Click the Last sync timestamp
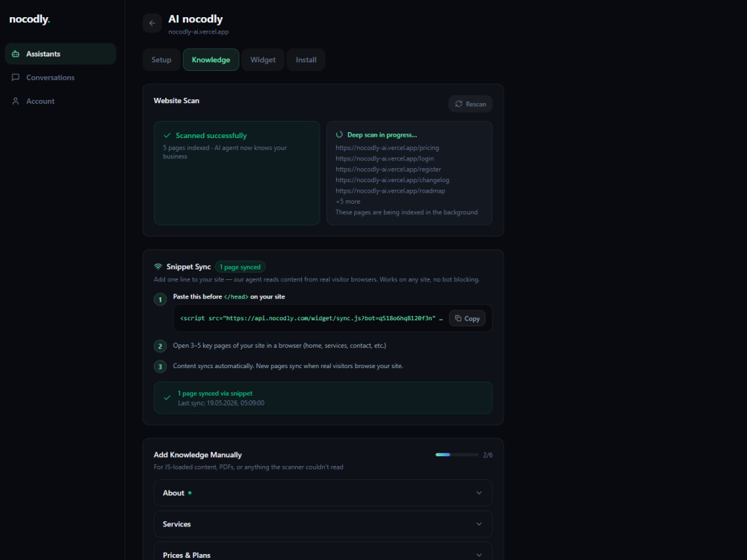This screenshot has width=747, height=560. [x=221, y=403]
